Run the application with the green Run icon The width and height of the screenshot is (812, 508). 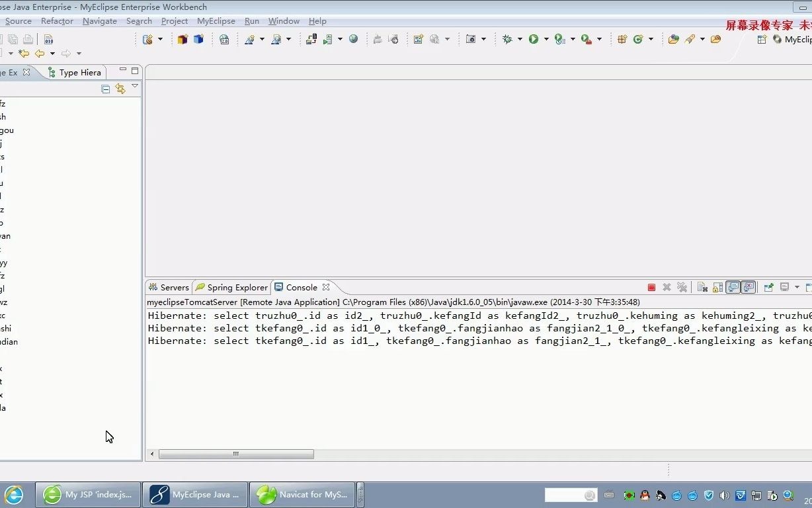[x=534, y=39]
